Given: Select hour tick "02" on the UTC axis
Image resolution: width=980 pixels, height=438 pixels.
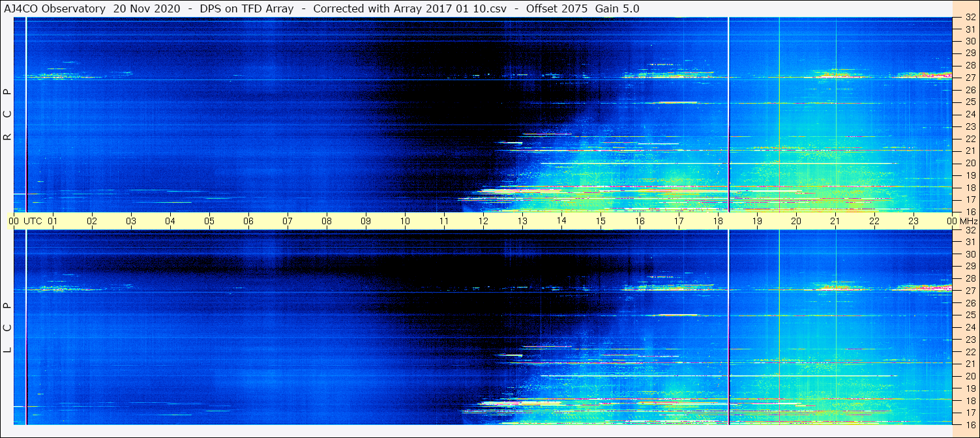Looking at the screenshot, I should [x=92, y=220].
